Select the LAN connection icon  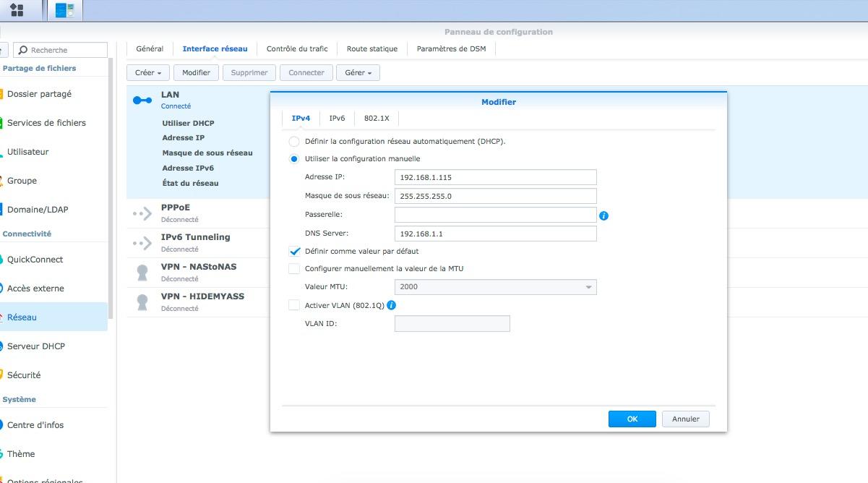click(142, 101)
